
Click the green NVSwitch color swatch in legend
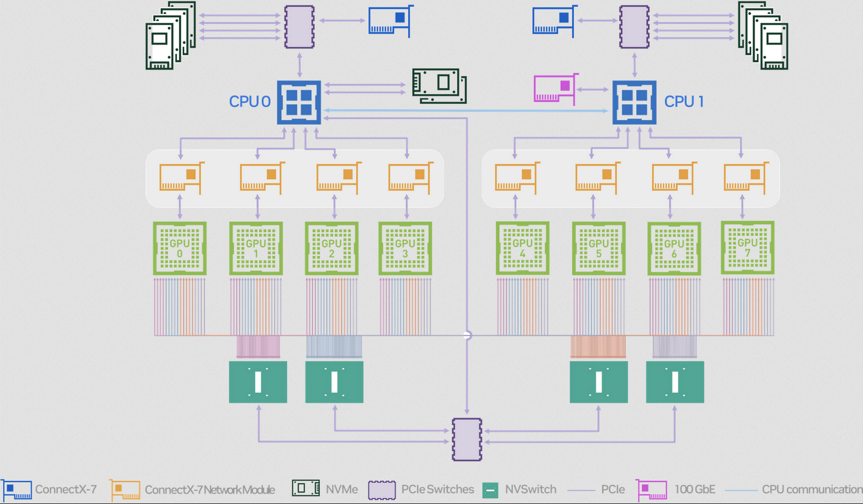pyautogui.click(x=490, y=489)
